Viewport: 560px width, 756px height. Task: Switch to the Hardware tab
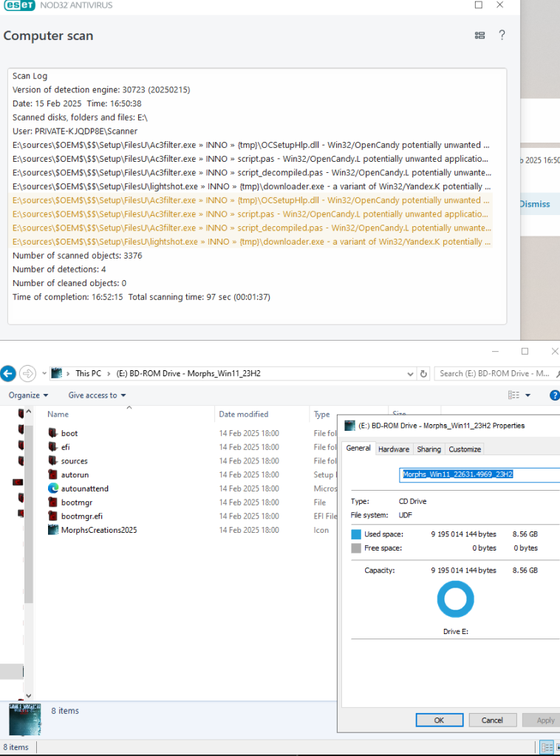tap(394, 449)
